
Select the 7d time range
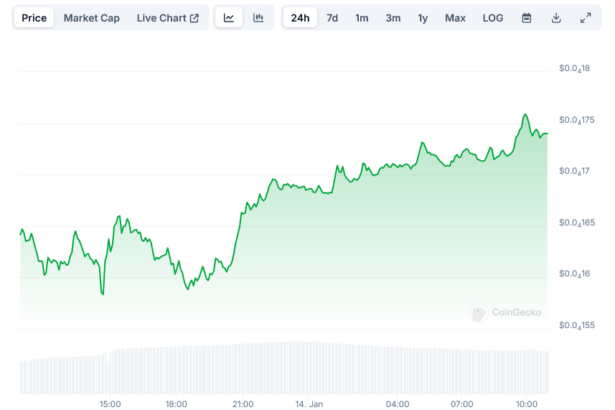tap(332, 18)
